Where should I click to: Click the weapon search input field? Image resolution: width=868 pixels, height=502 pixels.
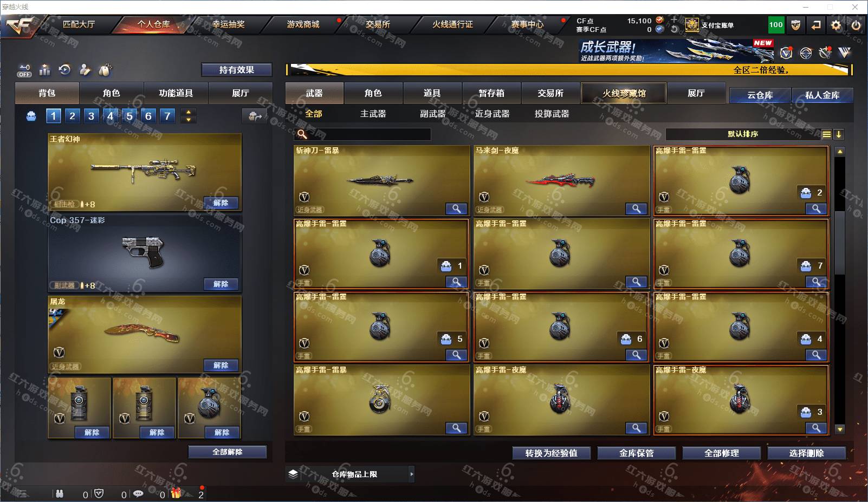[x=363, y=134]
